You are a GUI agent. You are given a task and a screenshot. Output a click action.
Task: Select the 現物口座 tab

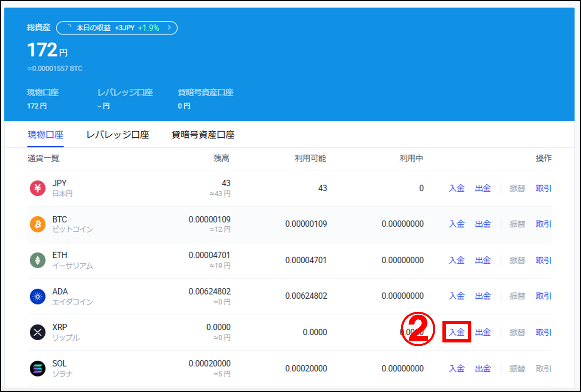[46, 135]
